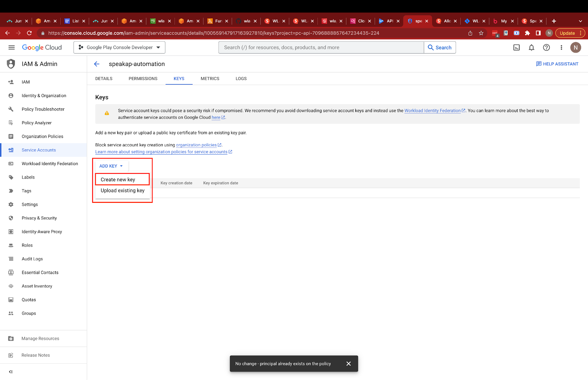Open the help question mark menu

pos(546,47)
